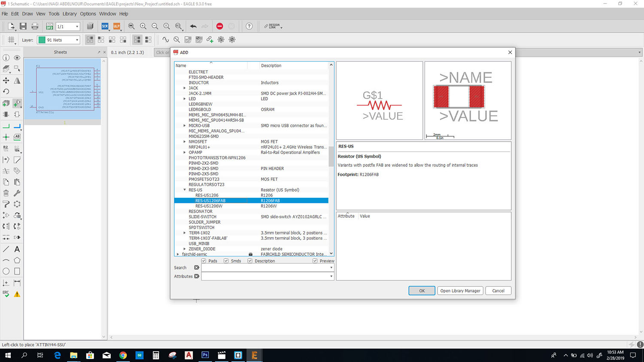
Task: Open the Library menu
Action: [70, 14]
